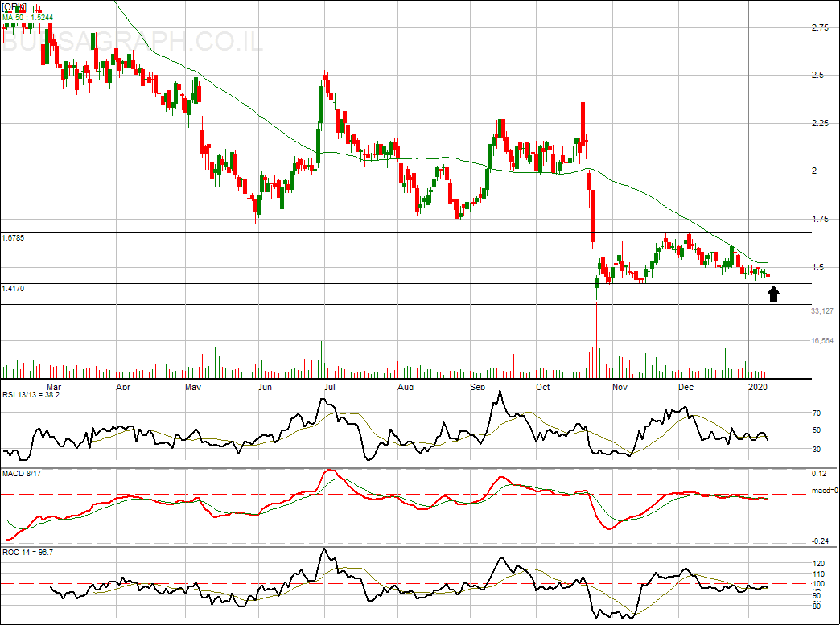Click the RSI 30 axis label

(x=817, y=449)
